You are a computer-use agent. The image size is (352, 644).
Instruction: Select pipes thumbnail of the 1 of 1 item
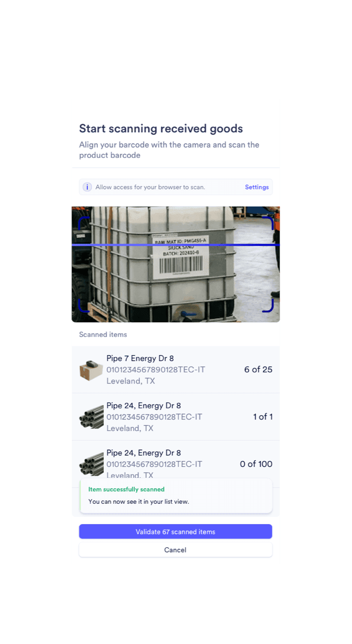[91, 417]
